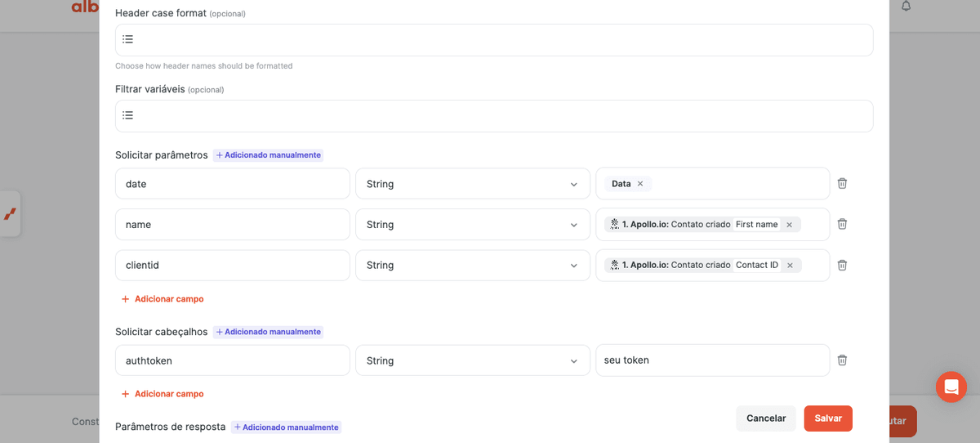Click the list icon in Header case format
Viewport: 980px width, 443px height.
pos(128,39)
